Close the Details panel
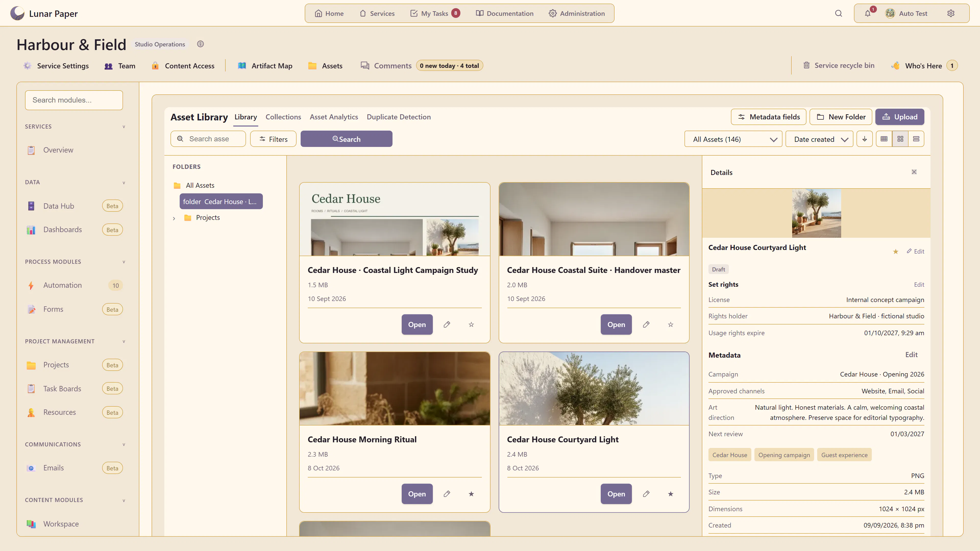This screenshot has height=551, width=980. pos(914,172)
